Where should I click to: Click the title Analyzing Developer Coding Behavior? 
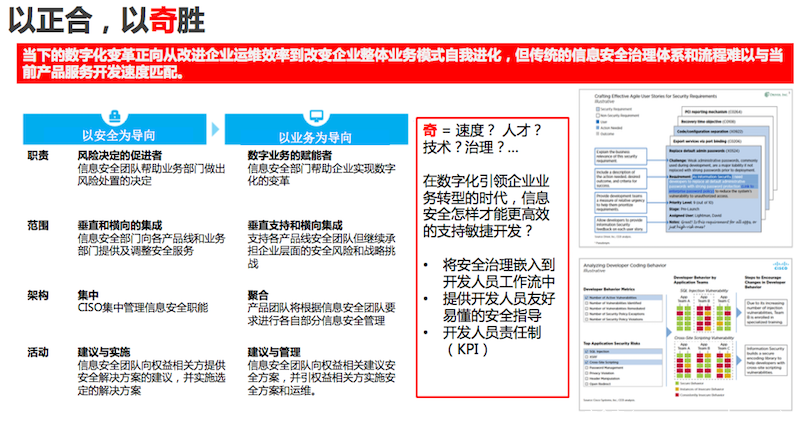(624, 265)
